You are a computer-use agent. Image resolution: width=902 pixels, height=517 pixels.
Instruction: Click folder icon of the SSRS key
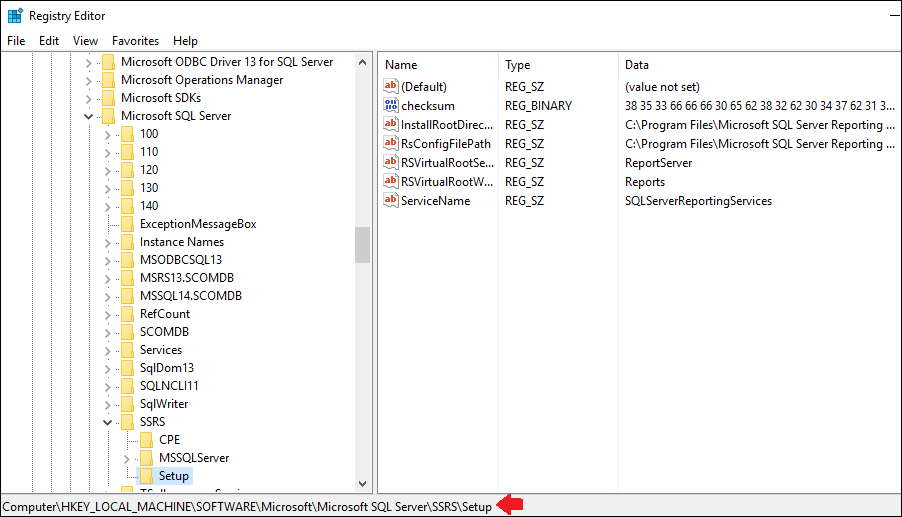tap(127, 422)
